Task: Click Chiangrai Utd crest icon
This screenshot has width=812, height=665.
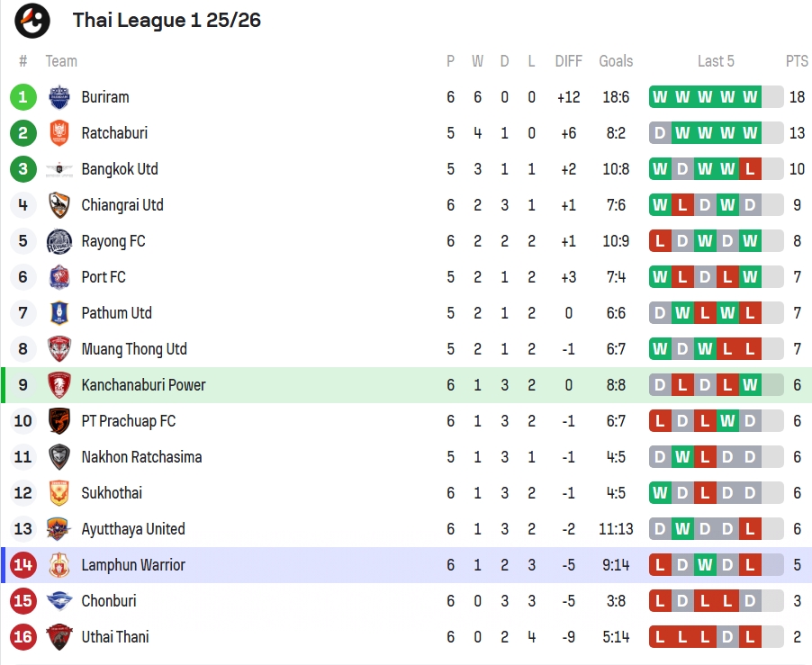Action: [x=59, y=205]
